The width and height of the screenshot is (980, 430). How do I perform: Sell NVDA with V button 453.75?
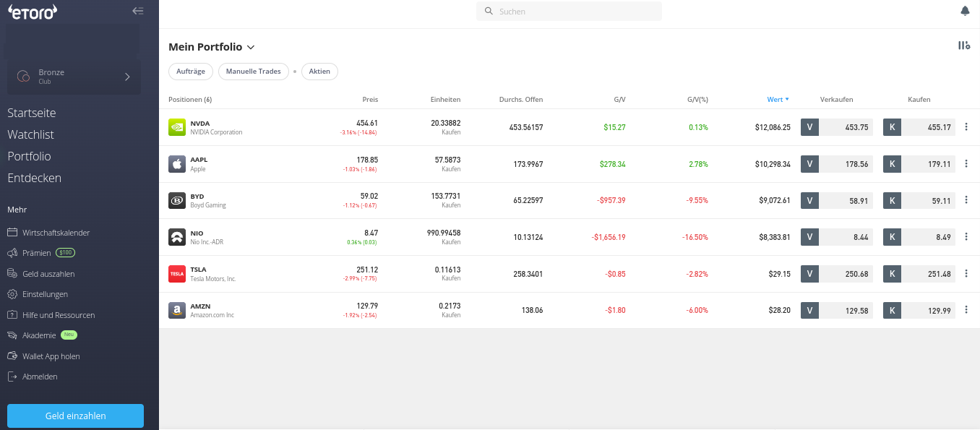tap(837, 127)
